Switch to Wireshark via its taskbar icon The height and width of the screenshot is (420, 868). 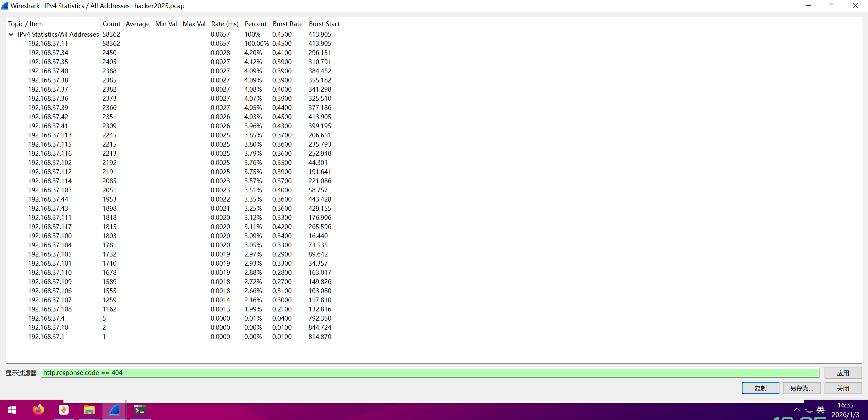(x=114, y=410)
